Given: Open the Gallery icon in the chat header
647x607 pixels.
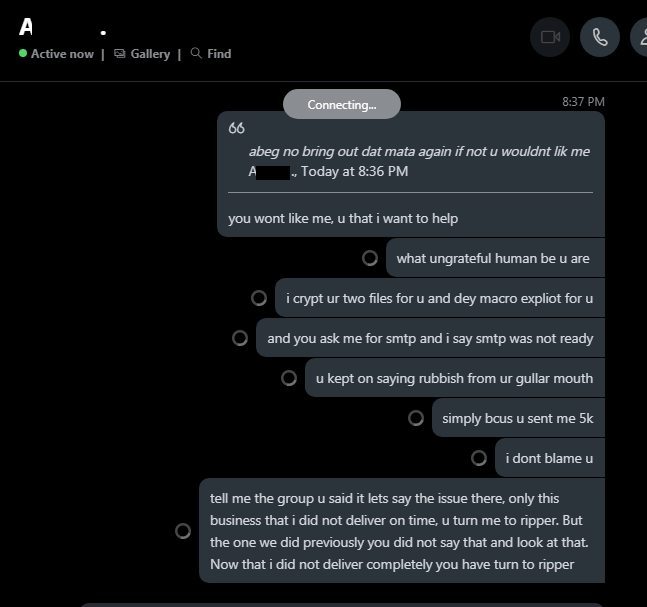Looking at the screenshot, I should click(x=120, y=54).
